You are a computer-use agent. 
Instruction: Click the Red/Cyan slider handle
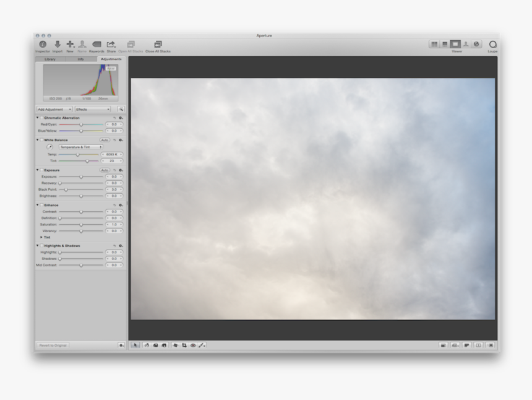tap(81, 124)
